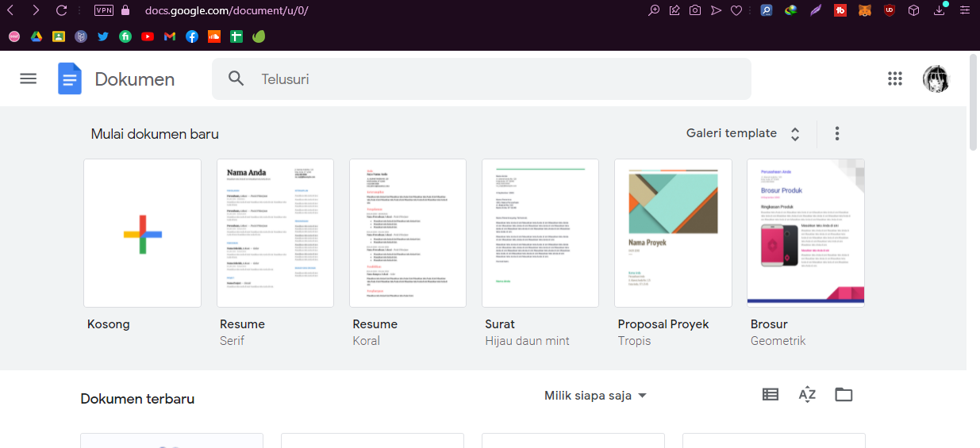
Task: Open the account profile avatar
Action: pos(936,78)
